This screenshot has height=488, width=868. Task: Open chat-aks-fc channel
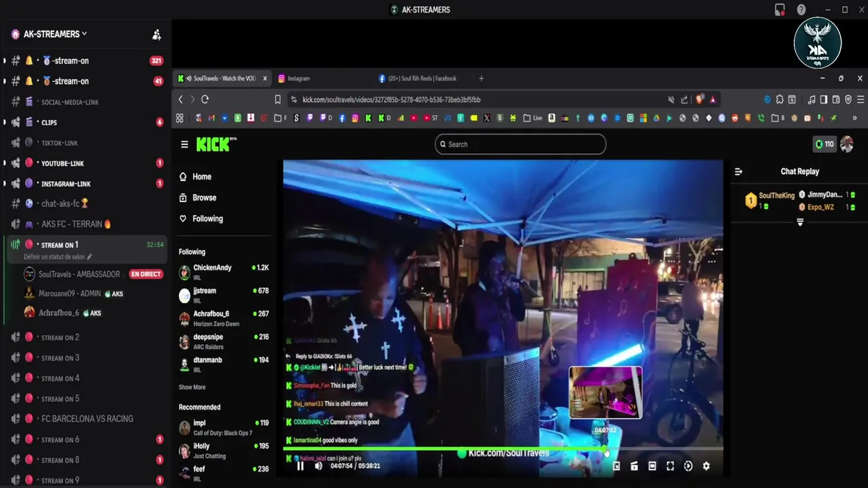point(85,203)
